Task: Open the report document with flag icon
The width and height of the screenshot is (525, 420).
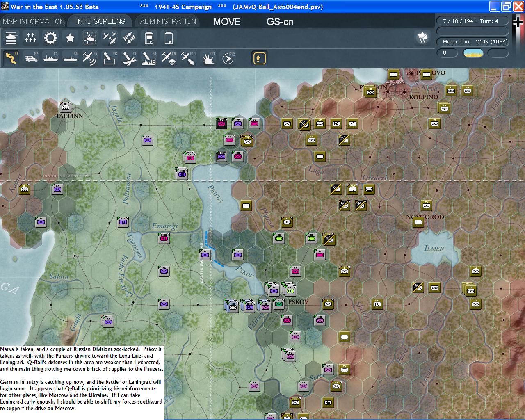Action: 149,38
